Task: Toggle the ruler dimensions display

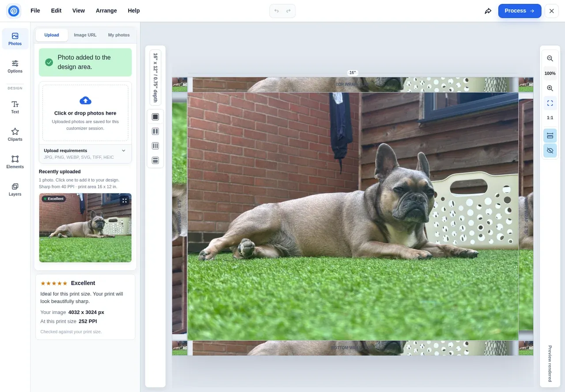Action: pos(550,136)
